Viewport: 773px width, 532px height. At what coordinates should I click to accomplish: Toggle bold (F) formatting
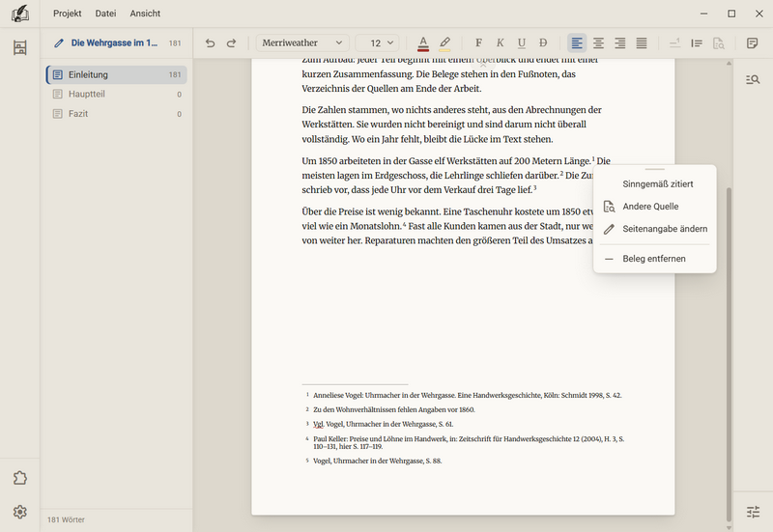tap(478, 42)
